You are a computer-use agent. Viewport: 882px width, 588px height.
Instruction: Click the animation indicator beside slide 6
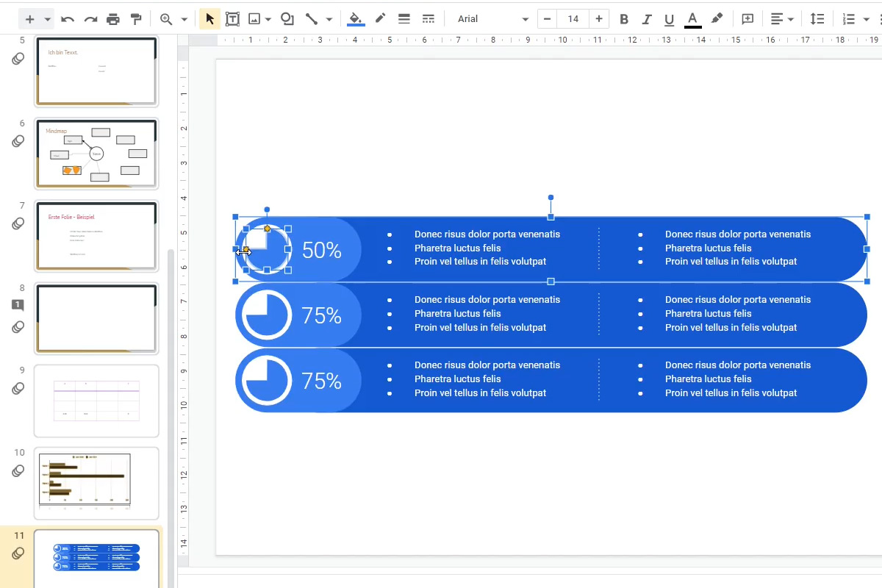[18, 141]
